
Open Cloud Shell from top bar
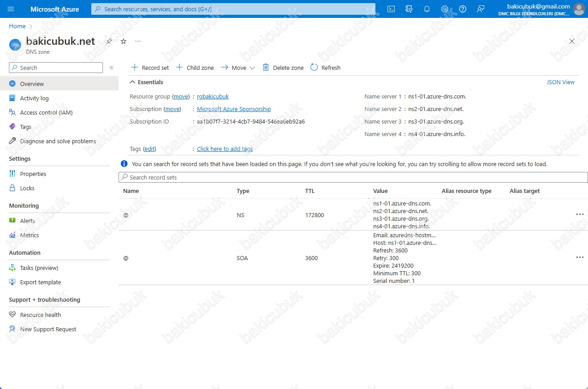[391, 9]
